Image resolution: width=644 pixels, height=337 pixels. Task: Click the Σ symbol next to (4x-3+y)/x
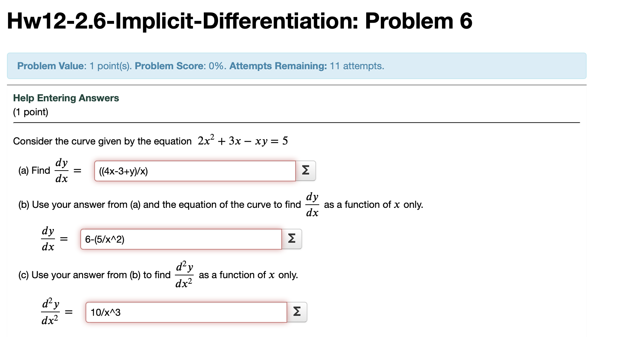coord(306,171)
